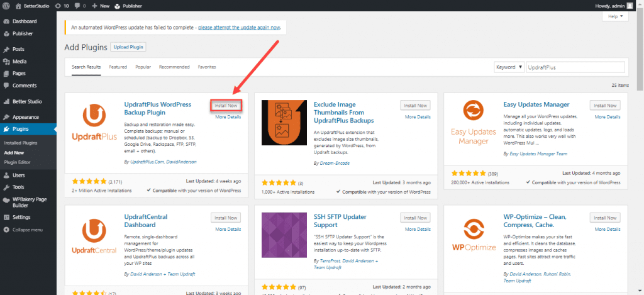Open the UpdraftPlus.Com author link
Screen dimensions: 644x295
[148, 162]
